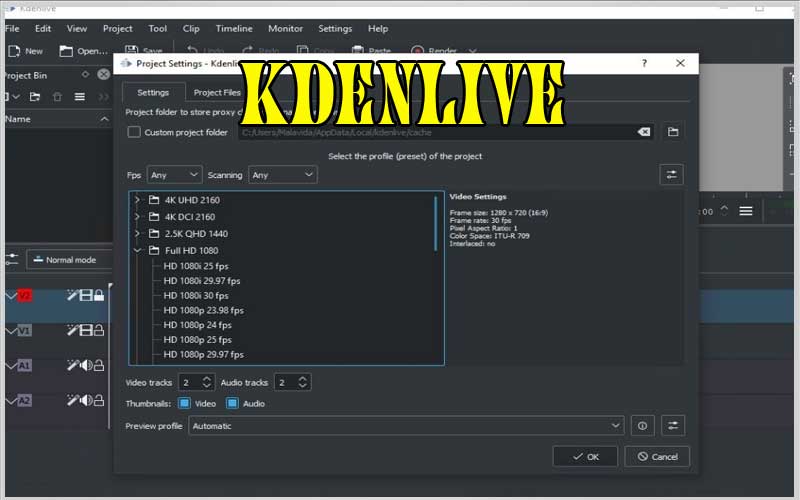The height and width of the screenshot is (500, 800).
Task: Click the New document icon in toolbar
Action: [14, 51]
